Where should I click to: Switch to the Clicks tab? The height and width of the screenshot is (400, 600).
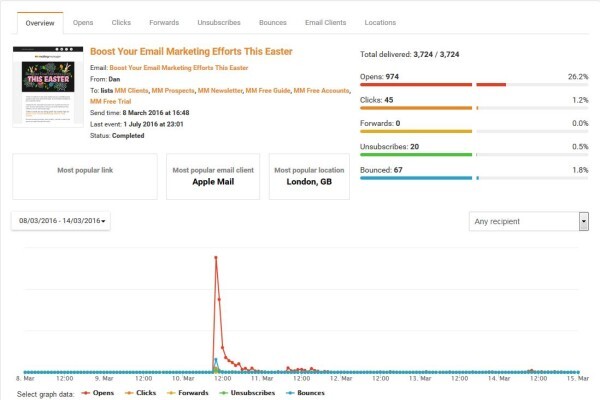point(121,23)
